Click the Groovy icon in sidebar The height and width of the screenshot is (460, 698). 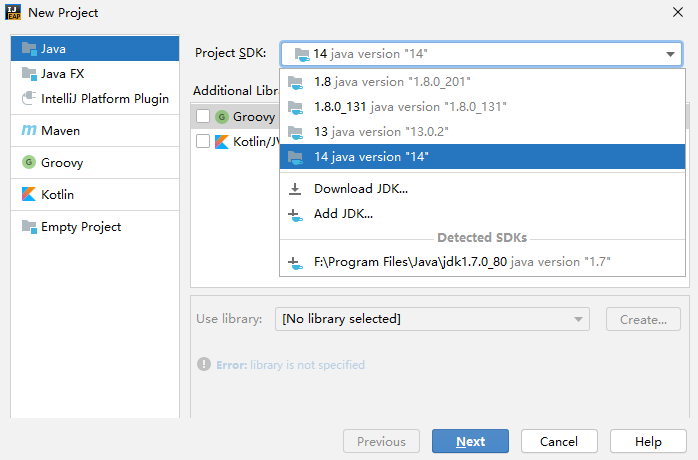pos(29,163)
